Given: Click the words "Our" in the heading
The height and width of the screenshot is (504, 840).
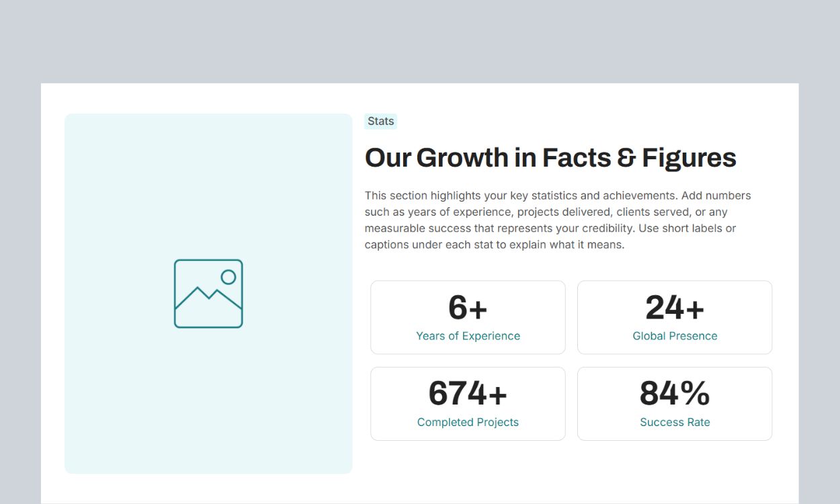Looking at the screenshot, I should pyautogui.click(x=388, y=158).
